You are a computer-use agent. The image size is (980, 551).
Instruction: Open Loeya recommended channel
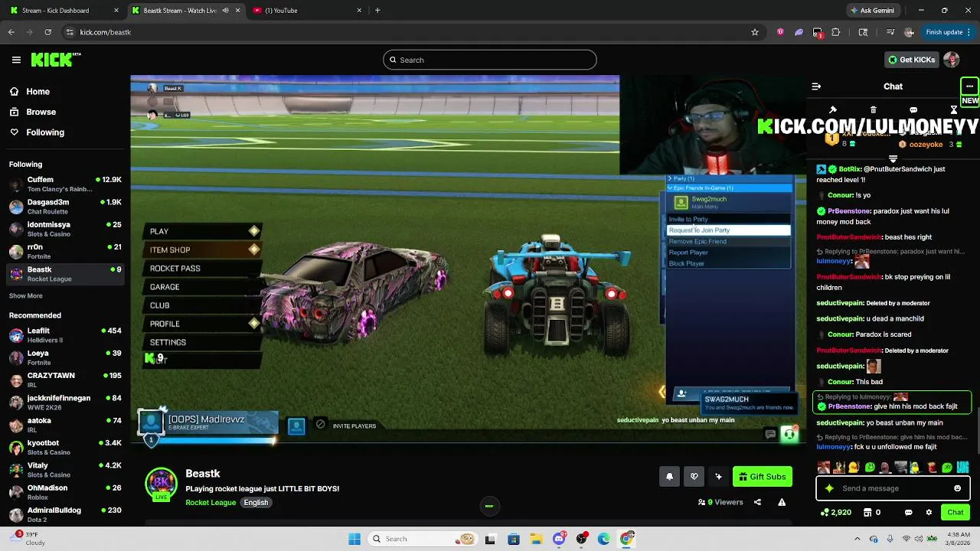[64, 357]
